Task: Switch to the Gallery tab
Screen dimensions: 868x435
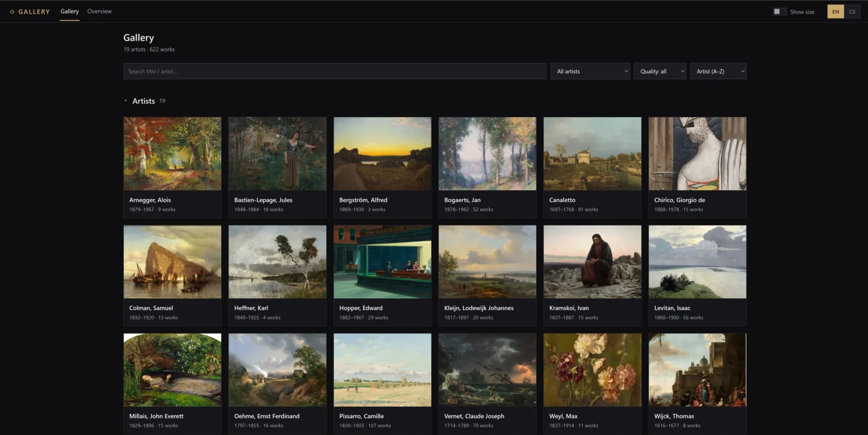Action: point(69,11)
